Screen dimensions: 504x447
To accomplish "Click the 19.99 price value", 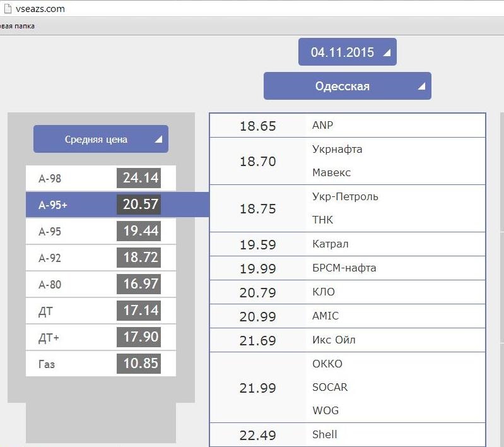I will 258,269.
